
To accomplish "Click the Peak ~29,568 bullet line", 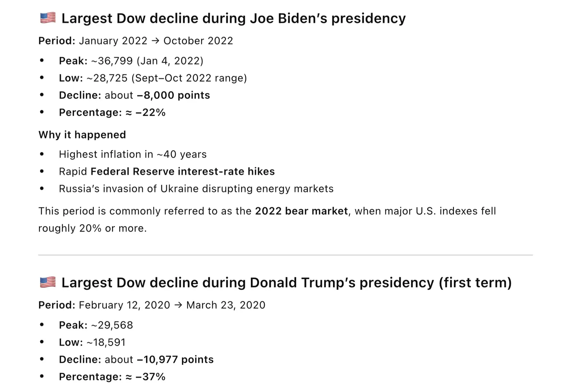I will [x=96, y=325].
